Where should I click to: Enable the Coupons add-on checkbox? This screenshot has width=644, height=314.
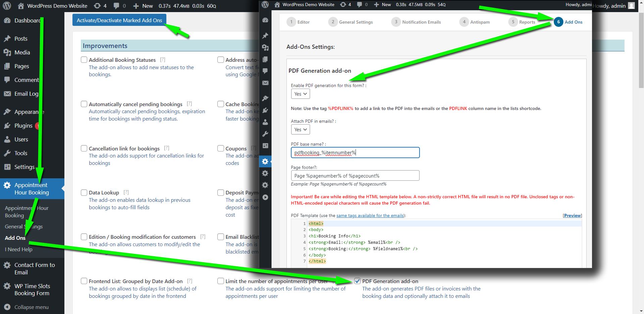coord(221,148)
